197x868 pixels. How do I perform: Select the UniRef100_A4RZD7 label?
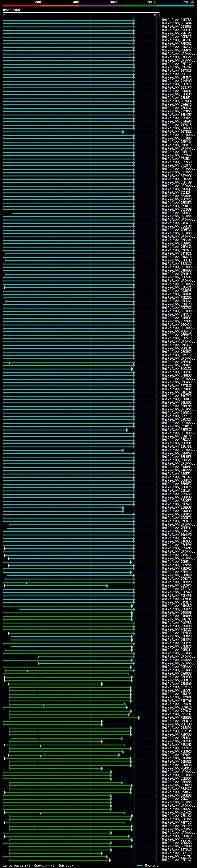(x=177, y=40)
